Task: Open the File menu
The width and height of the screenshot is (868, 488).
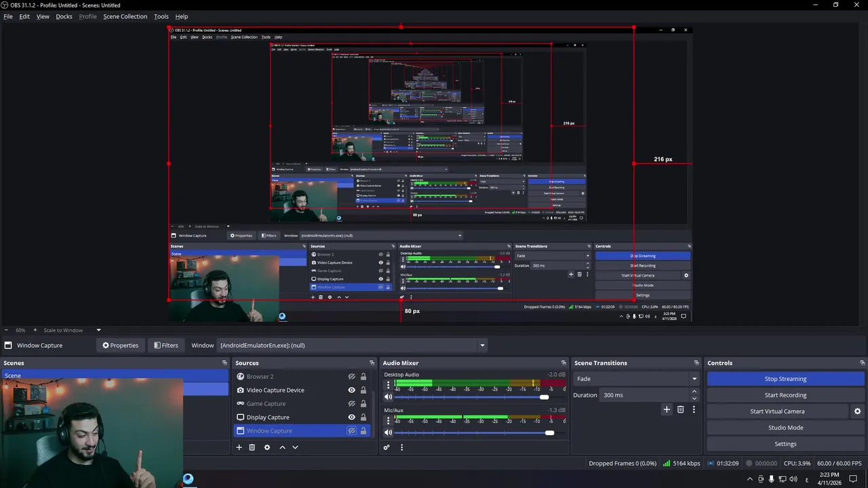Action: (x=8, y=16)
